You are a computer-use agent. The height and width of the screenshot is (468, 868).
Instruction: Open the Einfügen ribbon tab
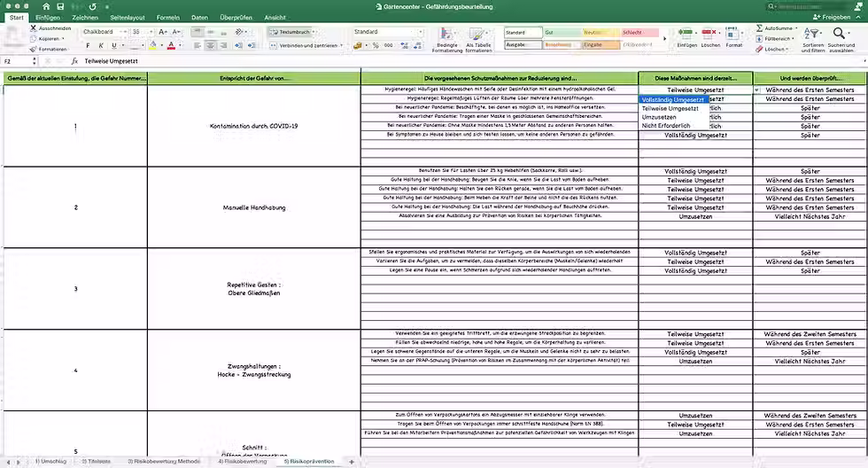click(x=48, y=18)
